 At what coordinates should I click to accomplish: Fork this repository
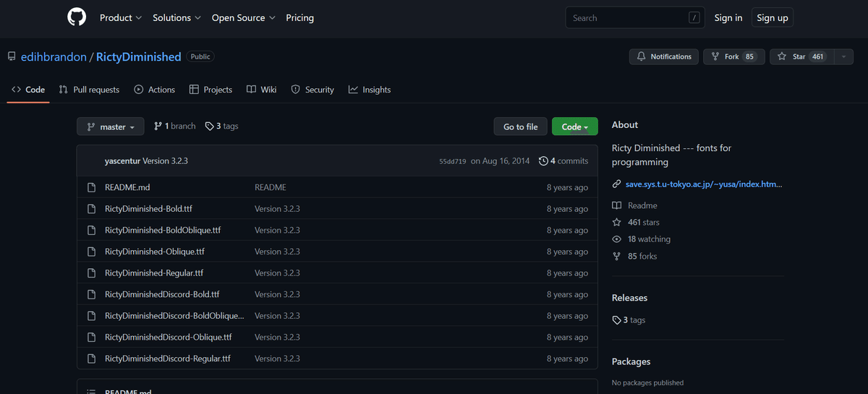(x=733, y=56)
